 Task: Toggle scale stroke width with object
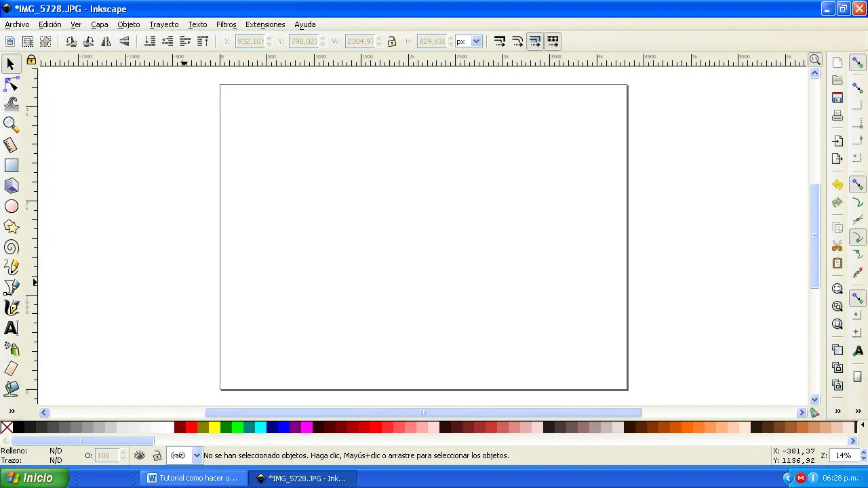click(x=500, y=41)
